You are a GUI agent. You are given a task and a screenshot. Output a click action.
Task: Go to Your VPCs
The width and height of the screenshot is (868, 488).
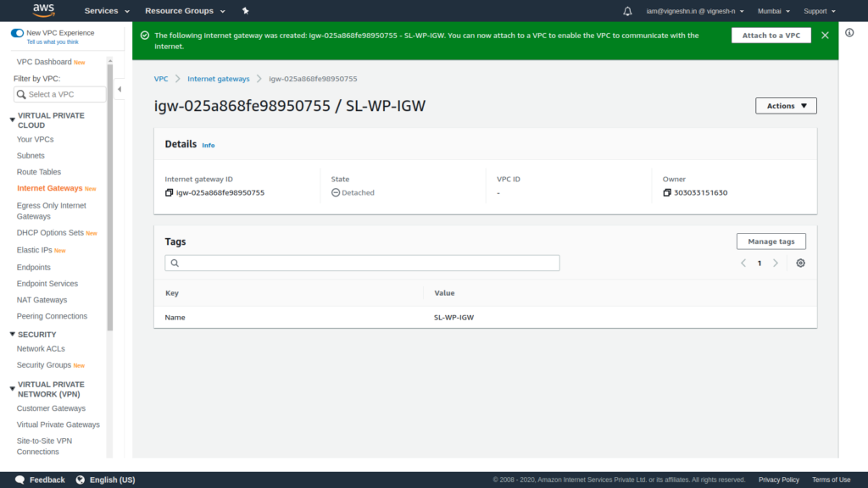(x=35, y=140)
